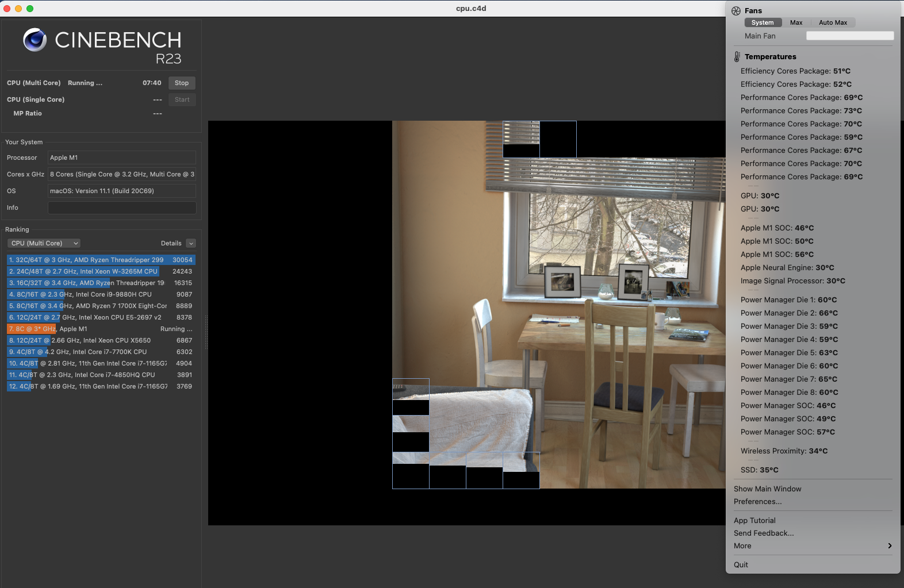Select the Auto Max fan mode
The width and height of the screenshot is (904, 588).
[x=833, y=22]
